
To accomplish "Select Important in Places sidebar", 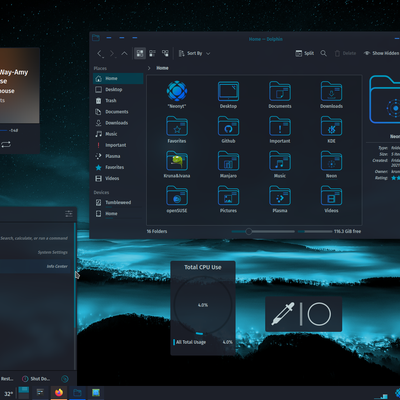I will pos(118,145).
